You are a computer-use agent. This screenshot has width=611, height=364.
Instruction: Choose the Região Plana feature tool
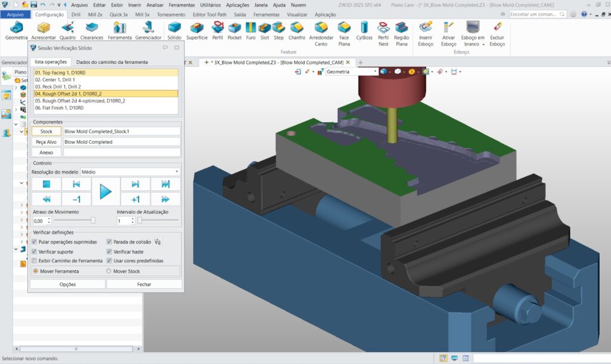(x=402, y=33)
